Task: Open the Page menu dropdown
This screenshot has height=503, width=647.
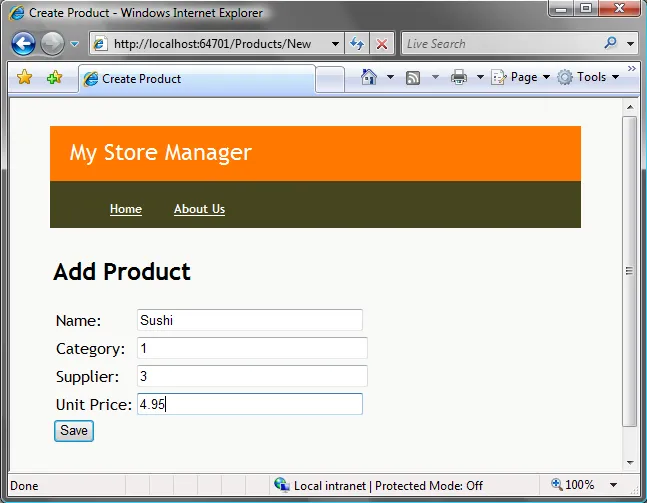Action: point(521,77)
